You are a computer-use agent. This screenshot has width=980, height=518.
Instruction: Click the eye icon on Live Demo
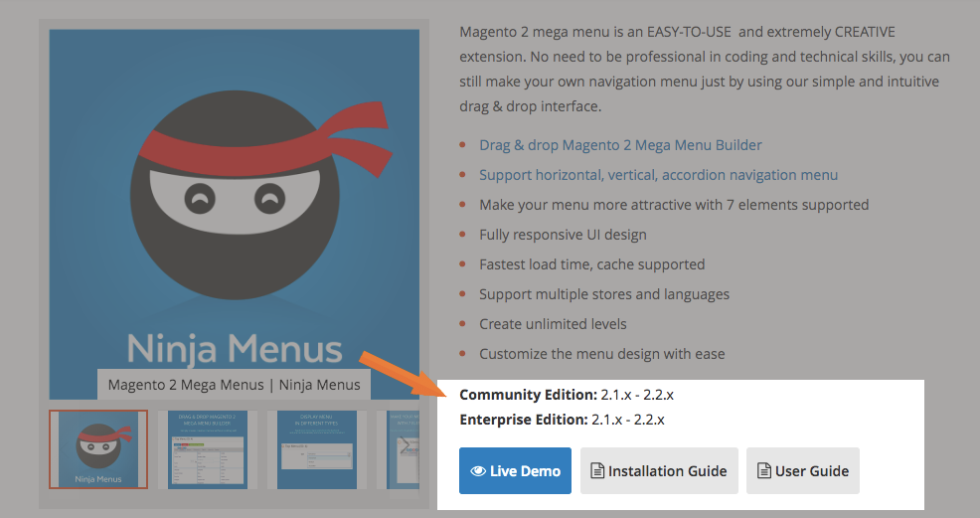[x=477, y=471]
